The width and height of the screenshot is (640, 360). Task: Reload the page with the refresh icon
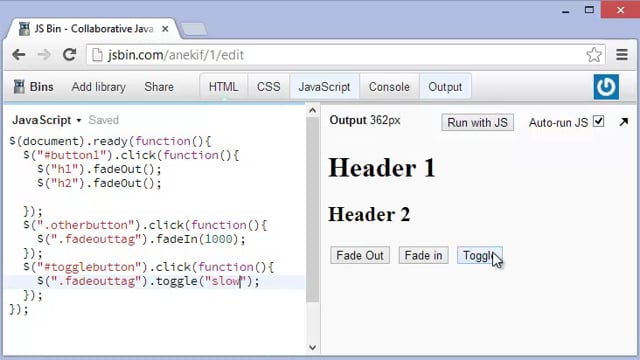[x=69, y=54]
